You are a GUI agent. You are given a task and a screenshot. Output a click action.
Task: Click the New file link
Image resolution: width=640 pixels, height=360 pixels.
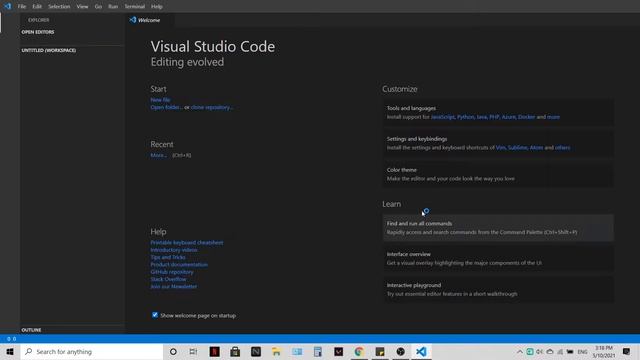click(160, 100)
